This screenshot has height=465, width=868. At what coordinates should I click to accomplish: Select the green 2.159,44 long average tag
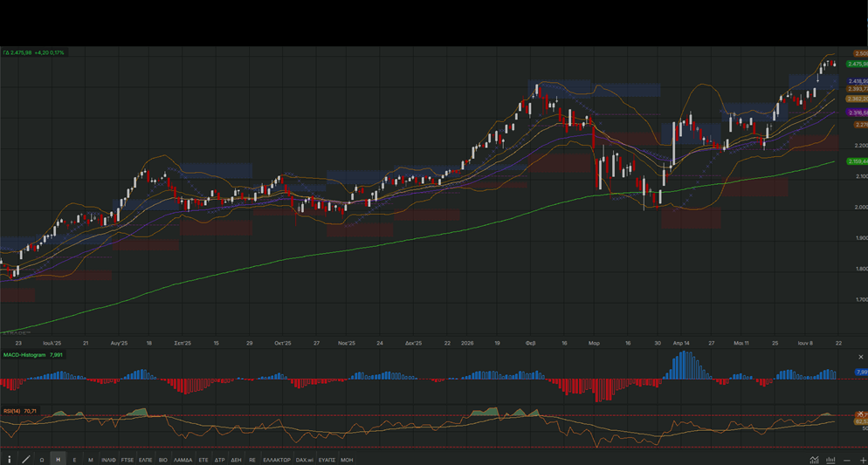pos(858,161)
